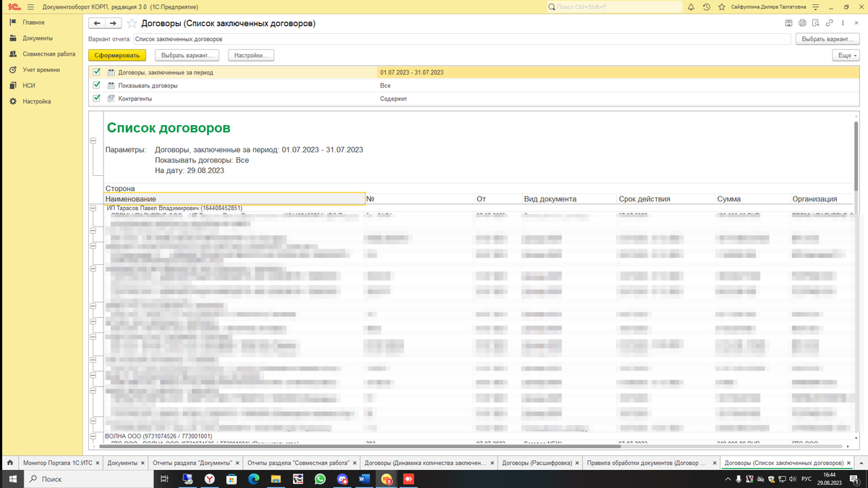Open 'Совместная работа' section in sidebar
This screenshot has height=488, width=868.
tap(48, 54)
